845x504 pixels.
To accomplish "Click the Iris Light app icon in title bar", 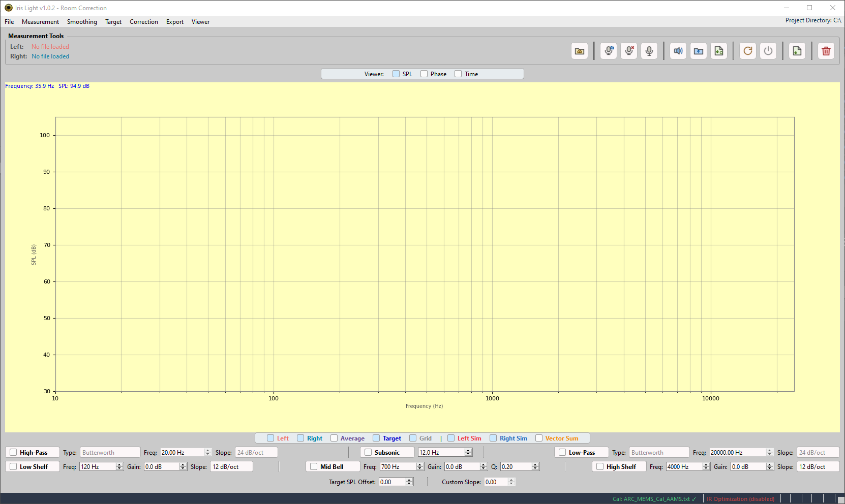I will [x=9, y=8].
